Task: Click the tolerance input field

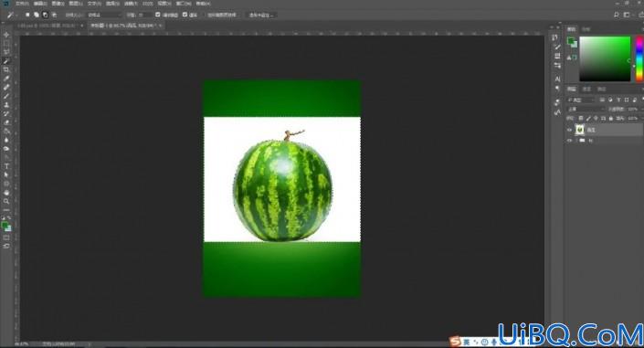Action: (144, 15)
